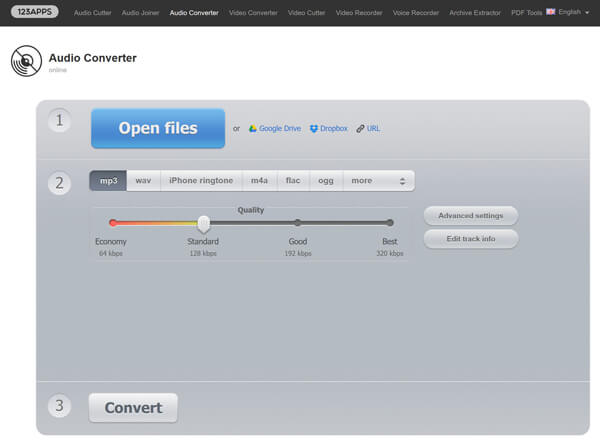Click the 320 kbps text
The height and width of the screenshot is (443, 600).
point(390,253)
